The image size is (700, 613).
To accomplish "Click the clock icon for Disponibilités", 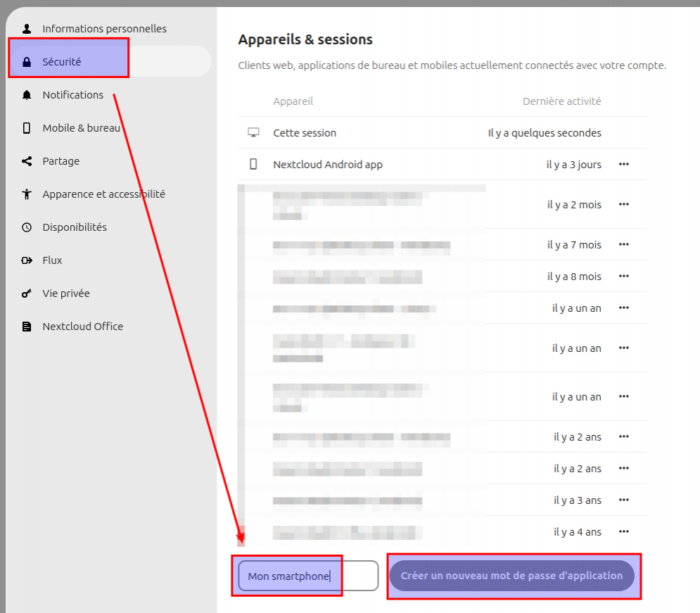I will tap(27, 227).
